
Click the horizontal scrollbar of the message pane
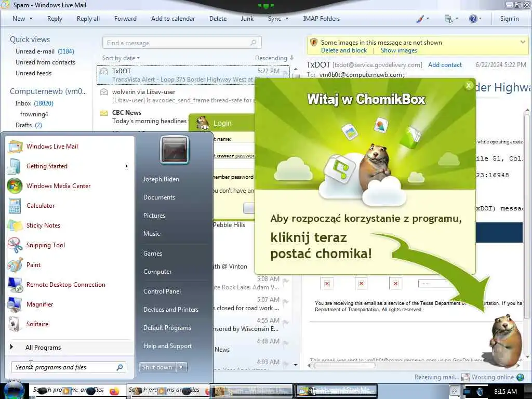click(344, 365)
